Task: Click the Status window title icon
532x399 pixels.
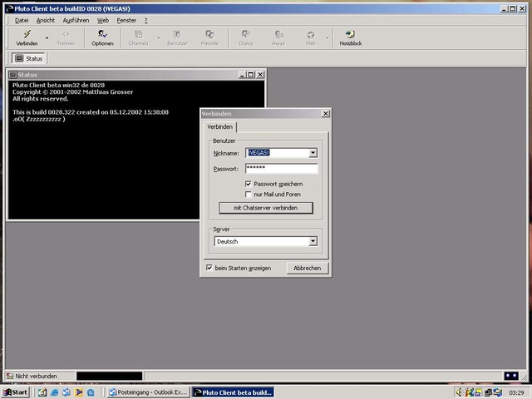Action: click(x=13, y=75)
